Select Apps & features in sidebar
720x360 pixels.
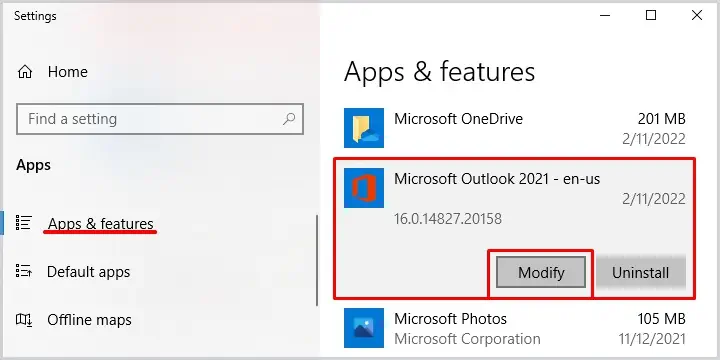(x=101, y=224)
